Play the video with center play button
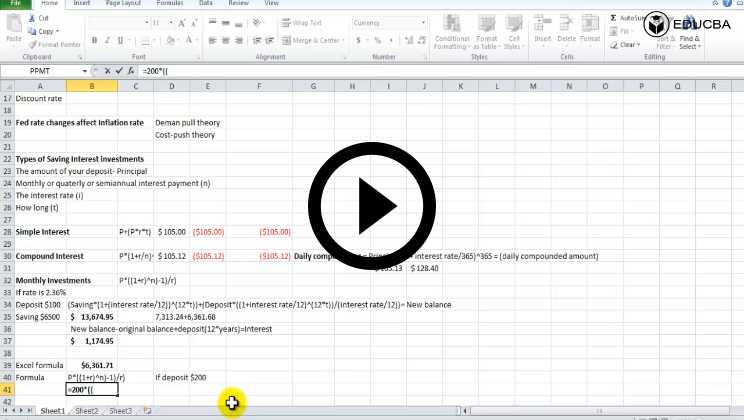This screenshot has height=420, width=744. point(371,209)
